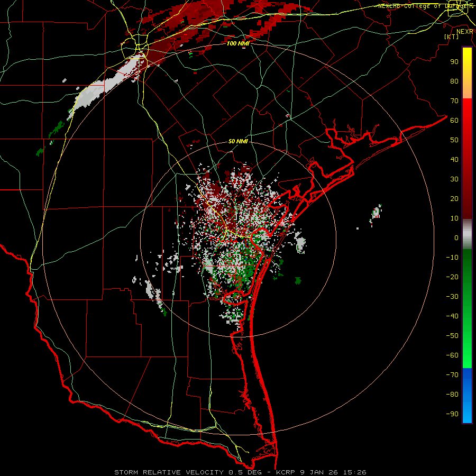Image resolution: width=476 pixels, height=476 pixels.
Task: Click the 0 value on velocity scale
Action: click(456, 238)
